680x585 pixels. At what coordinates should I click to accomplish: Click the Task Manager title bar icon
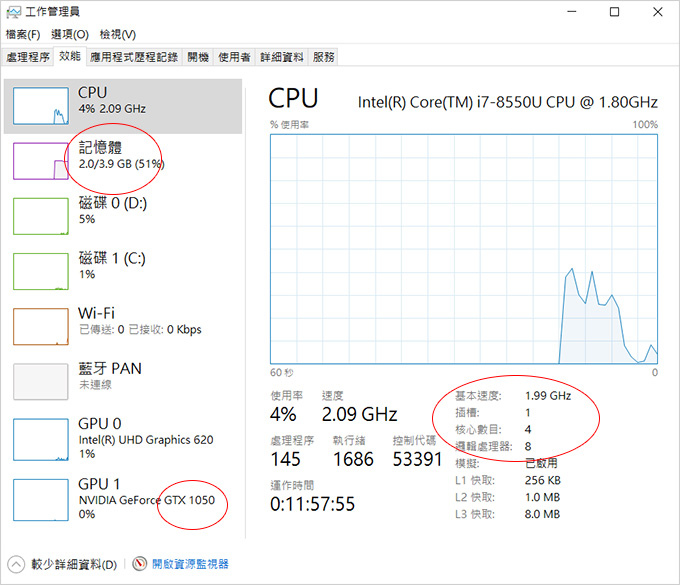coord(13,12)
